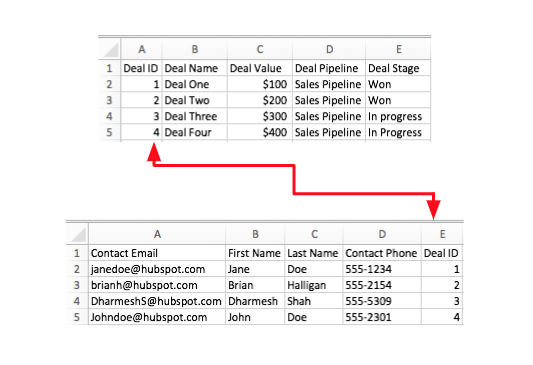Select row 3 header in deals table
533x365 pixels.
pyautogui.click(x=109, y=100)
